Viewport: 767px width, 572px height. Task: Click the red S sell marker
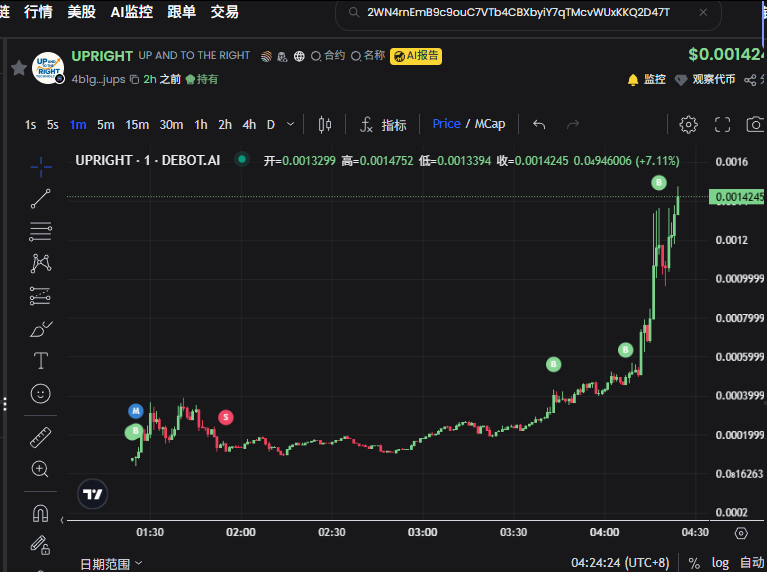226,417
